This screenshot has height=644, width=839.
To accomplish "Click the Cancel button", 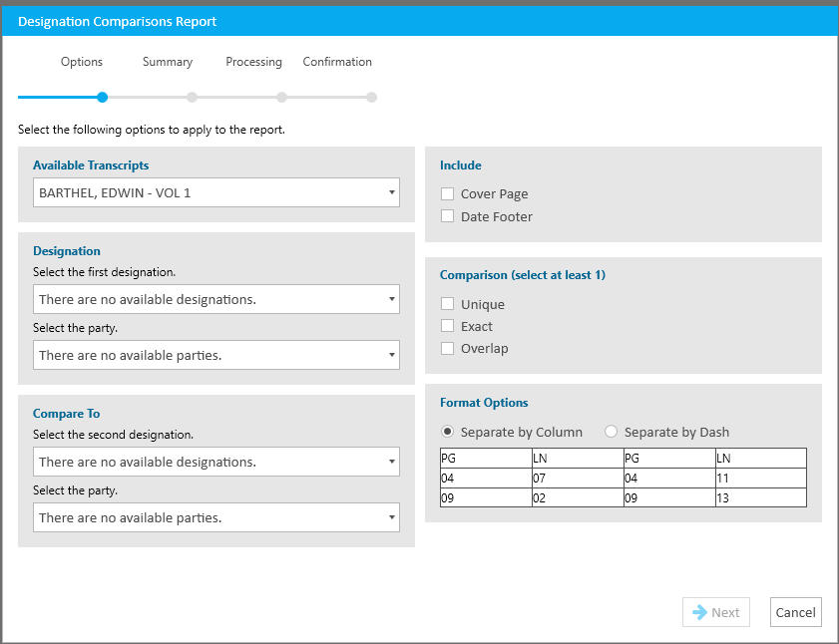I will [x=796, y=612].
